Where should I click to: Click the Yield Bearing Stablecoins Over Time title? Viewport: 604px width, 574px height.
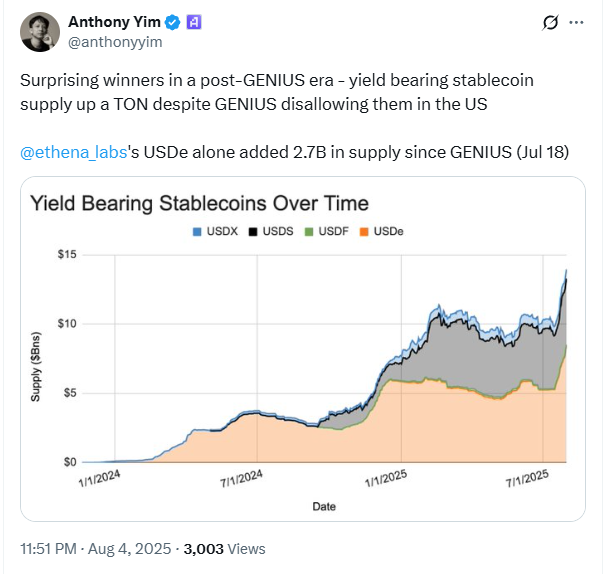point(200,203)
